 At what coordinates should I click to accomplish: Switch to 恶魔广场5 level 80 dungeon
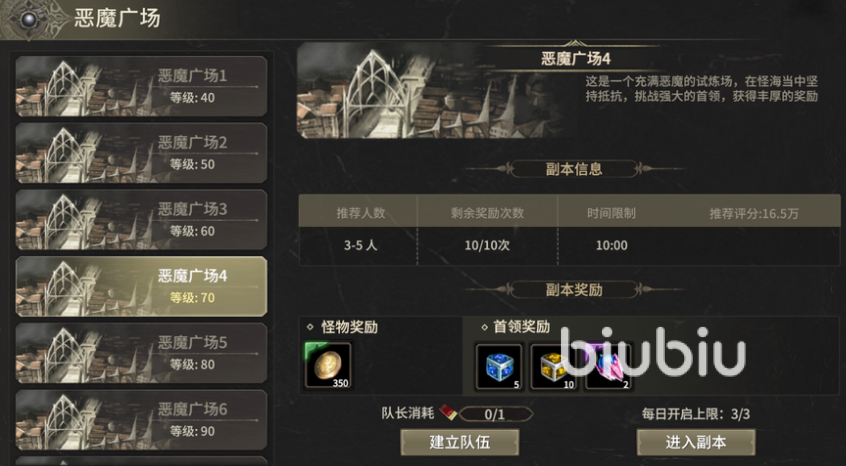(x=141, y=353)
